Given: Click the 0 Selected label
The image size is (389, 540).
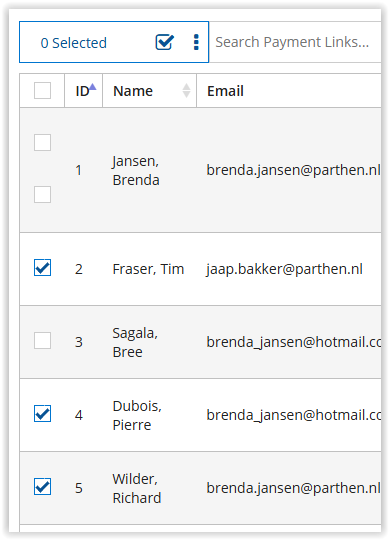Looking at the screenshot, I should [x=74, y=43].
